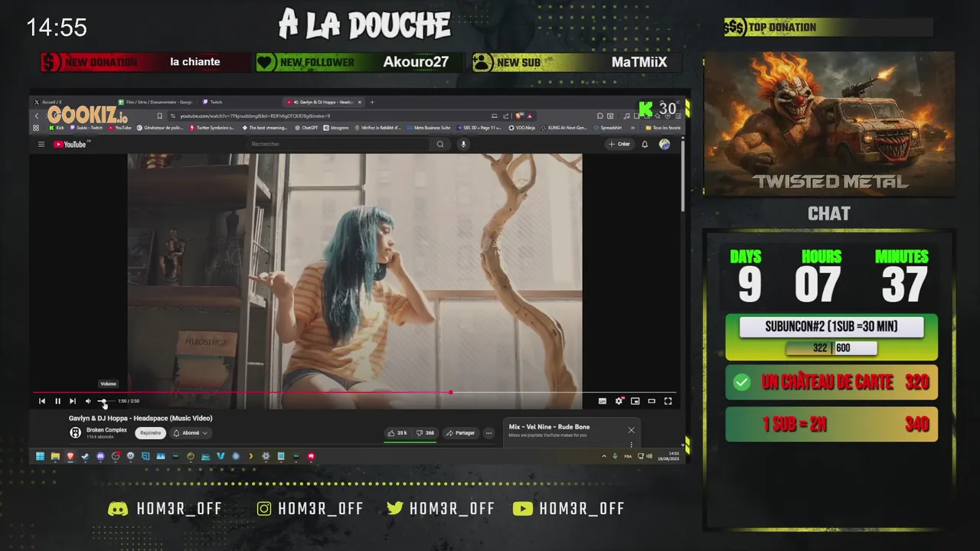Click the Créer button

pos(619,144)
